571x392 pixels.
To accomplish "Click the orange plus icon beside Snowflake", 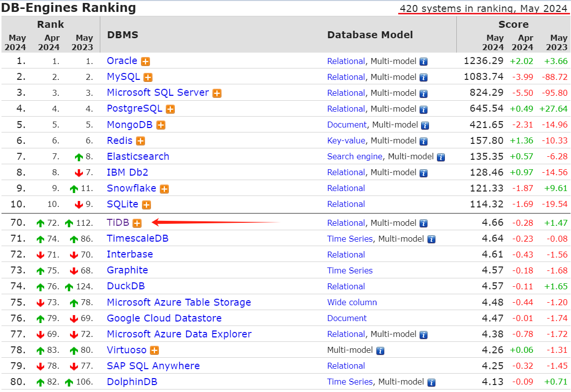I will click(x=164, y=189).
